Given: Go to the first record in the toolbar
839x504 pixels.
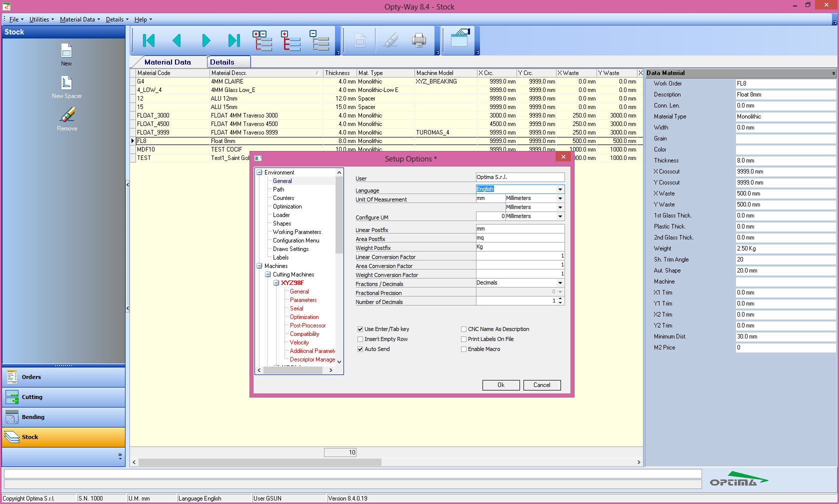Looking at the screenshot, I should click(148, 40).
